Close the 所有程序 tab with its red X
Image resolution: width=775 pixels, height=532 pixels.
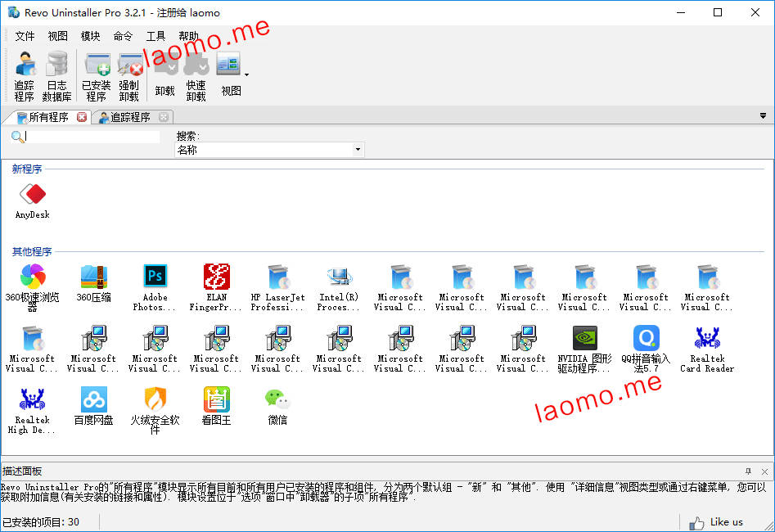(x=82, y=117)
